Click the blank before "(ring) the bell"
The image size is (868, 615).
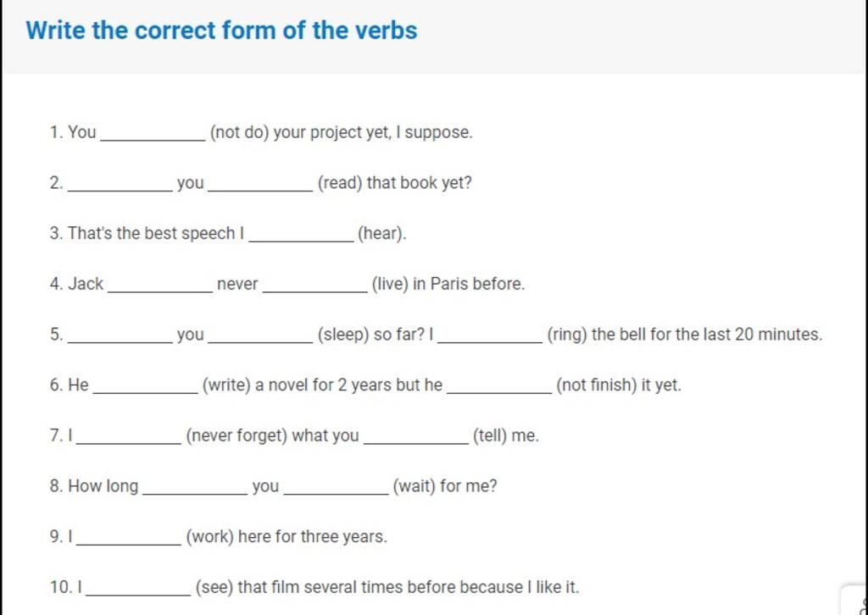(490, 335)
